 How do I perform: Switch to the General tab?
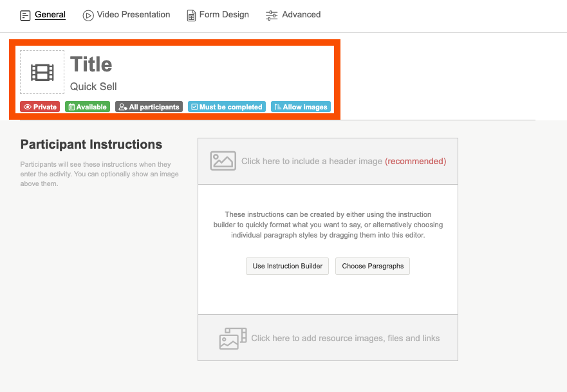pos(50,14)
